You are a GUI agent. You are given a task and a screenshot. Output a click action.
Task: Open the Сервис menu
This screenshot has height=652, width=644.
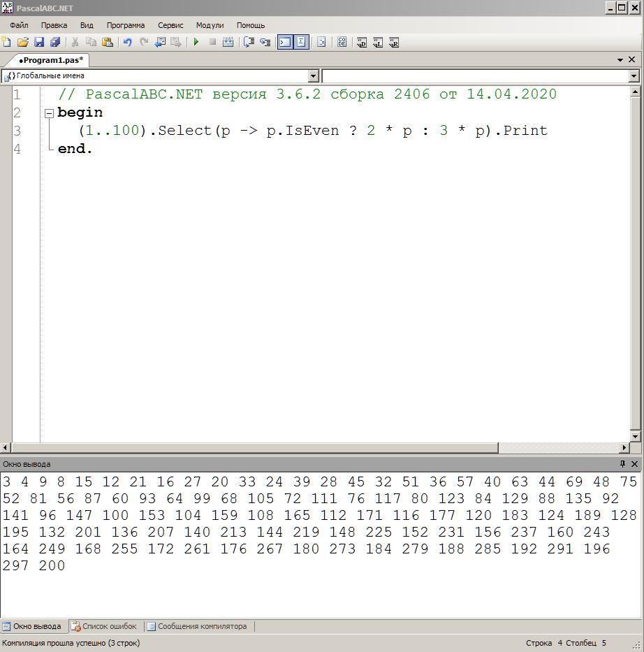point(170,25)
